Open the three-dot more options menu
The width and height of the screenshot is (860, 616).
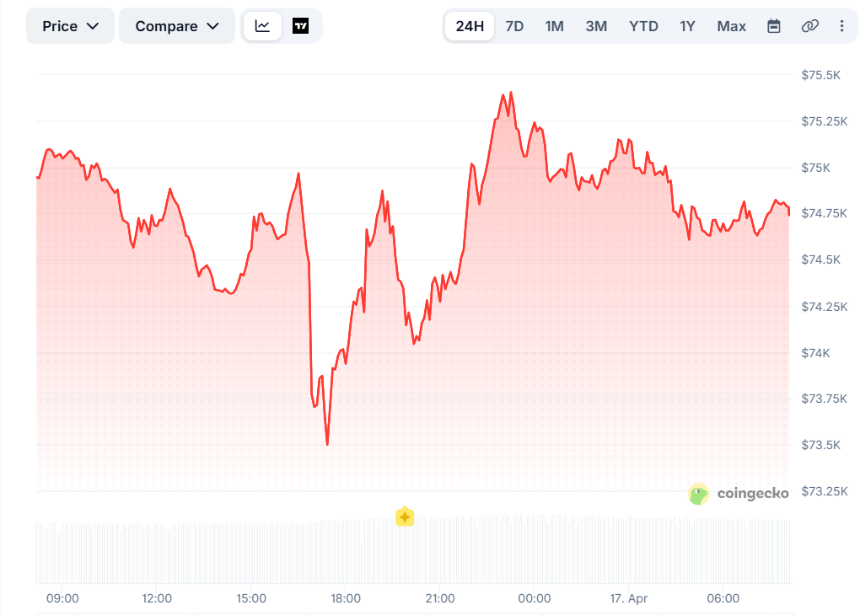[841, 26]
